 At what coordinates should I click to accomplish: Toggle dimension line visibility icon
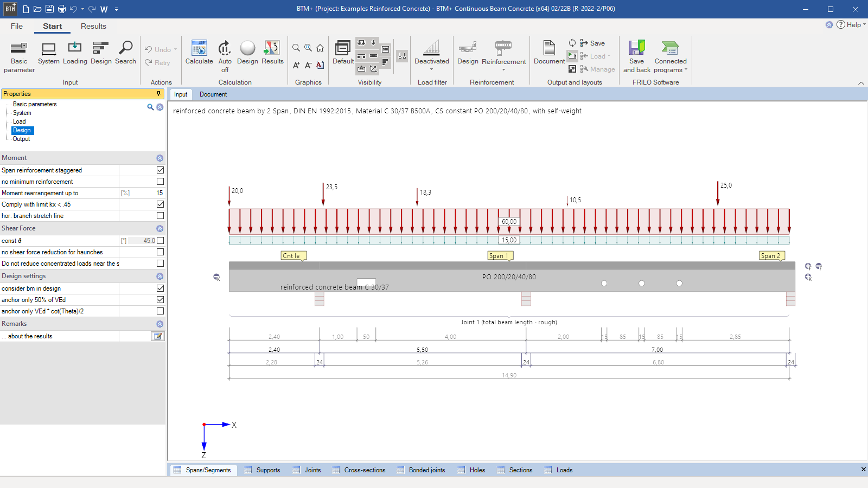pyautogui.click(x=373, y=56)
